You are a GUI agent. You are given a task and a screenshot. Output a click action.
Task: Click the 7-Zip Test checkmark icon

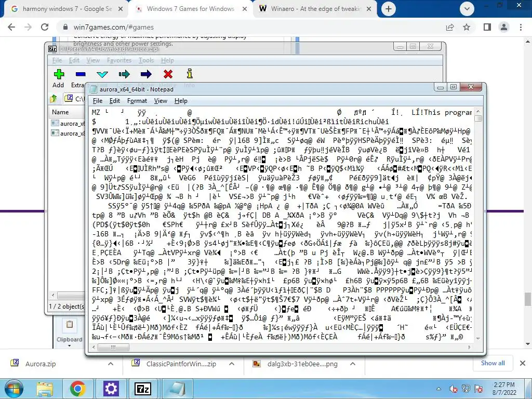pyautogui.click(x=102, y=74)
